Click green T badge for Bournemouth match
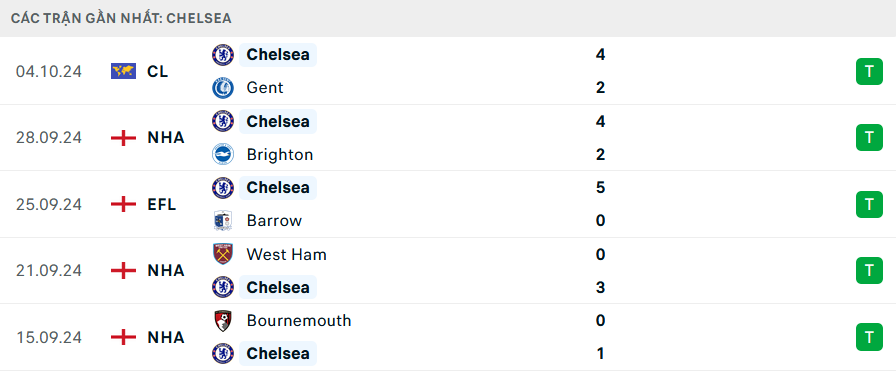The width and height of the screenshot is (896, 374). click(869, 337)
